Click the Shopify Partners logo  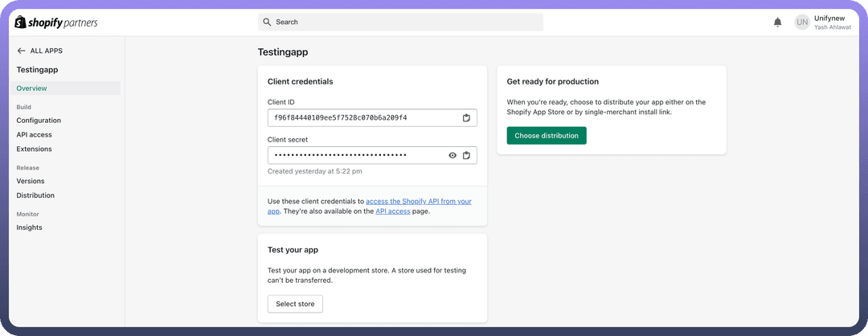pyautogui.click(x=55, y=23)
